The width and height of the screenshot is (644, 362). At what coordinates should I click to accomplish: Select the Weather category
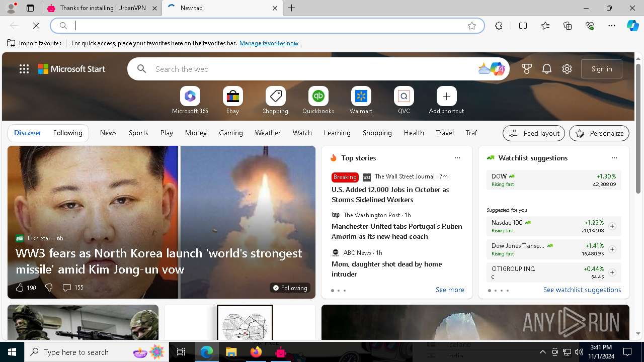pos(268,133)
